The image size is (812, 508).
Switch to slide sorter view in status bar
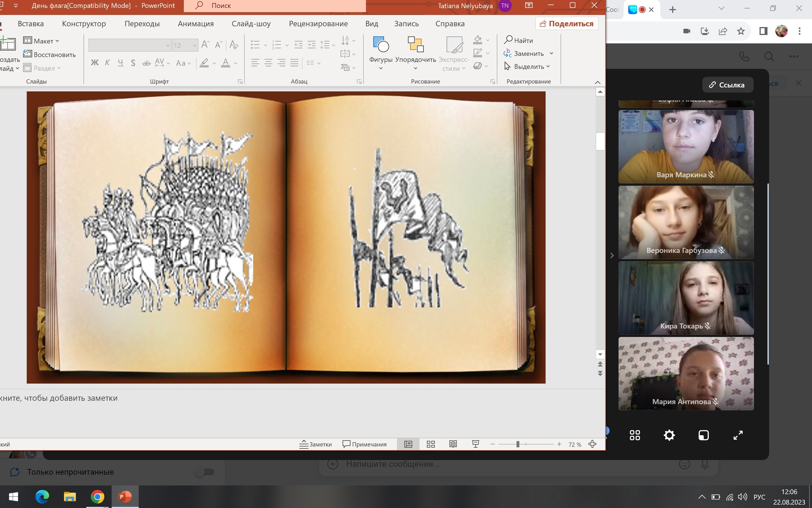click(x=431, y=444)
